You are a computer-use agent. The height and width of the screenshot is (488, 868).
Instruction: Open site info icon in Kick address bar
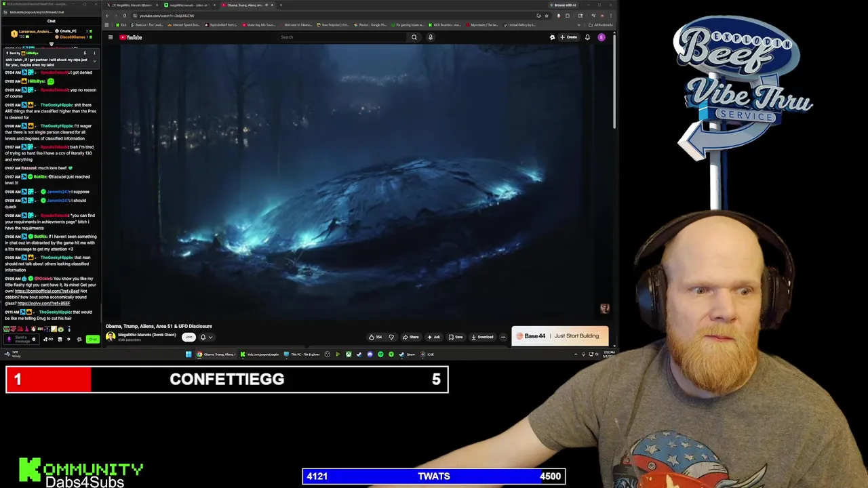pos(6,12)
